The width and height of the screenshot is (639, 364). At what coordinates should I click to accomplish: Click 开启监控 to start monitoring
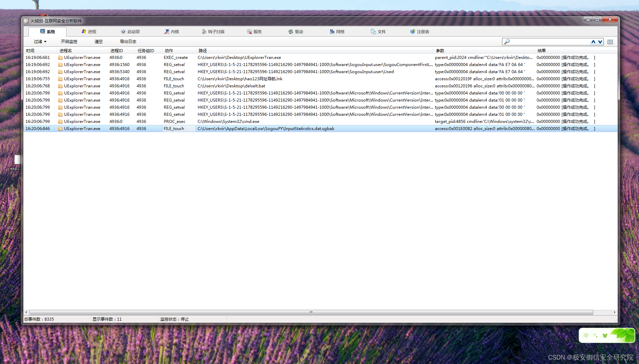pos(69,42)
